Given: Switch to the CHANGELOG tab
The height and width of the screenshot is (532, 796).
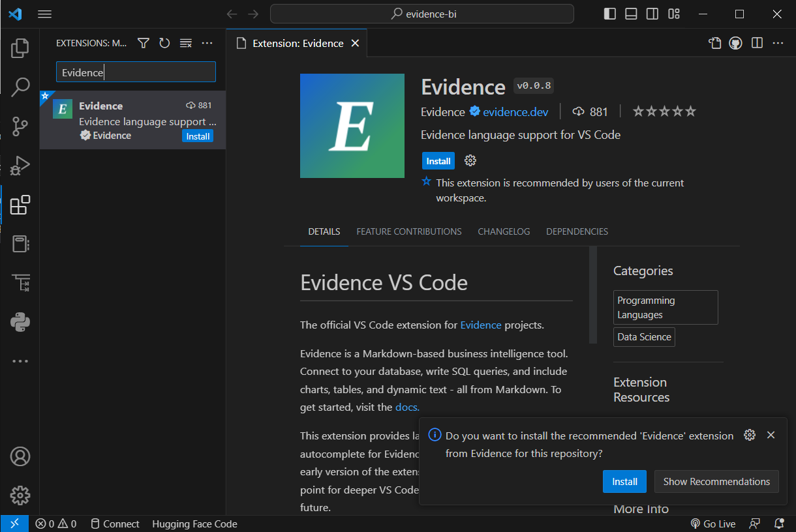Looking at the screenshot, I should coord(504,231).
